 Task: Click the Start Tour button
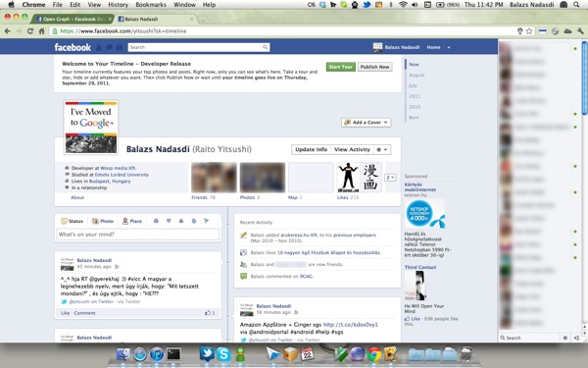point(340,67)
